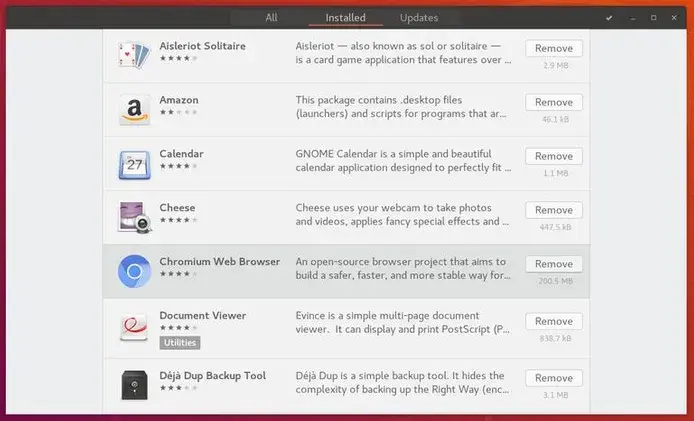The width and height of the screenshot is (694, 421).
Task: Open the Aisleriot Solitaire cards icon
Action: point(134,55)
